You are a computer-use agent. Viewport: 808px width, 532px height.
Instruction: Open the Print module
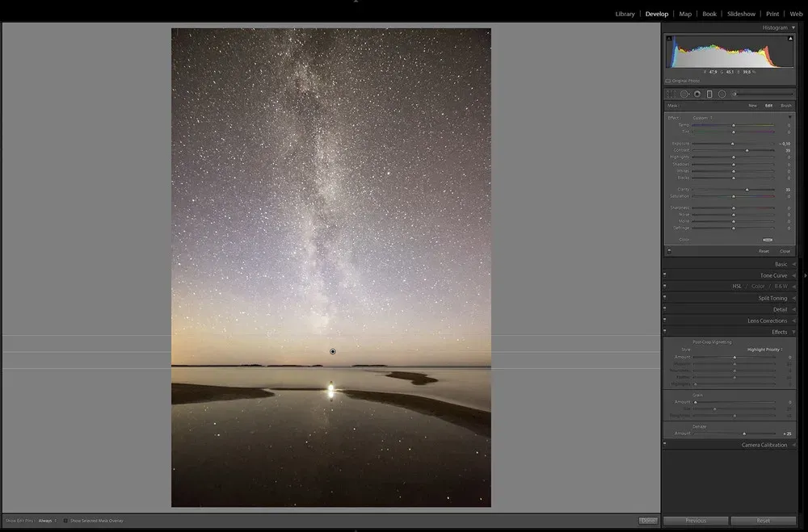coord(772,14)
